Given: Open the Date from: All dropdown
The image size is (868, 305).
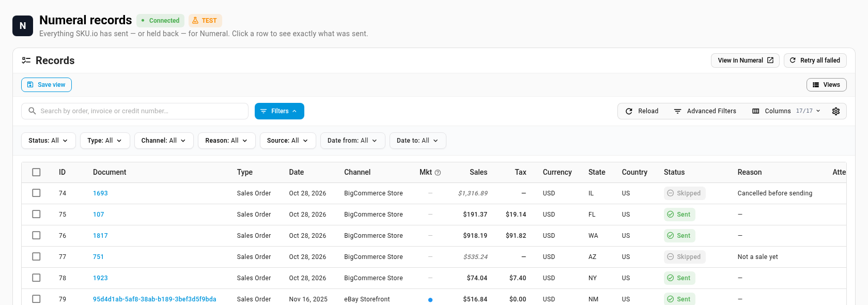Looking at the screenshot, I should [x=353, y=141].
